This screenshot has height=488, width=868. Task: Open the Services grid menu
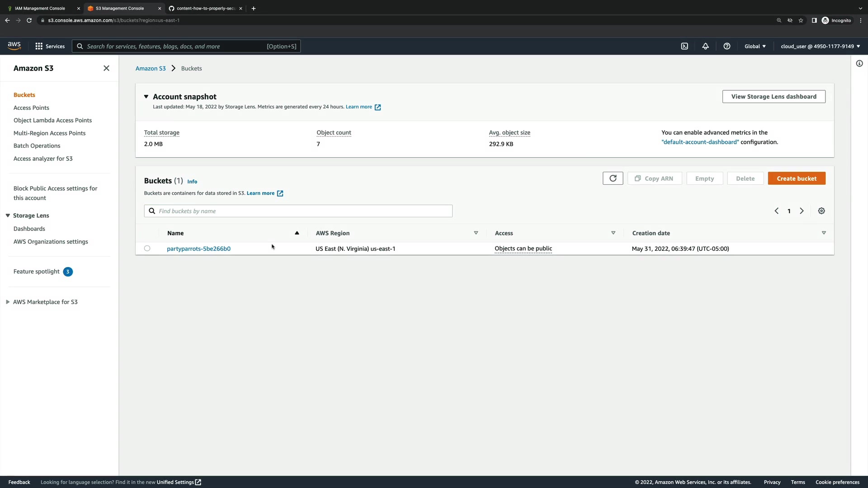[x=50, y=46]
